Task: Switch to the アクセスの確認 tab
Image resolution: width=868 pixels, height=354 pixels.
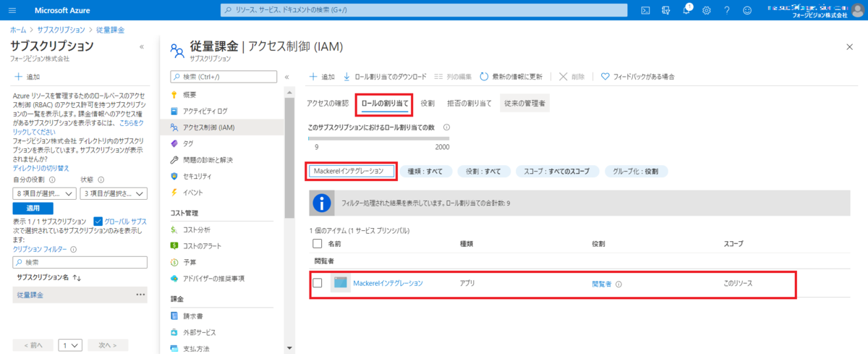Action: [x=328, y=104]
